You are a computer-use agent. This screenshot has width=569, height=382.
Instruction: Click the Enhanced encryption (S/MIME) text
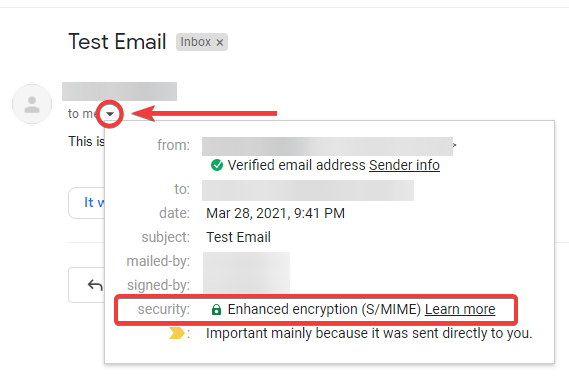point(324,309)
